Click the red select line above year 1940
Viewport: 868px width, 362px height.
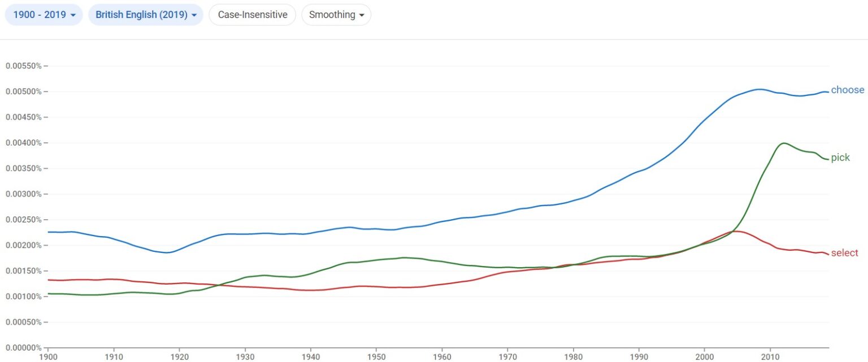point(310,290)
